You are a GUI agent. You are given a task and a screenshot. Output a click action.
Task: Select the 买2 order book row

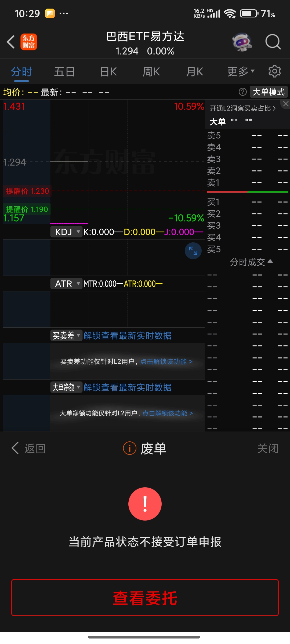click(248, 214)
